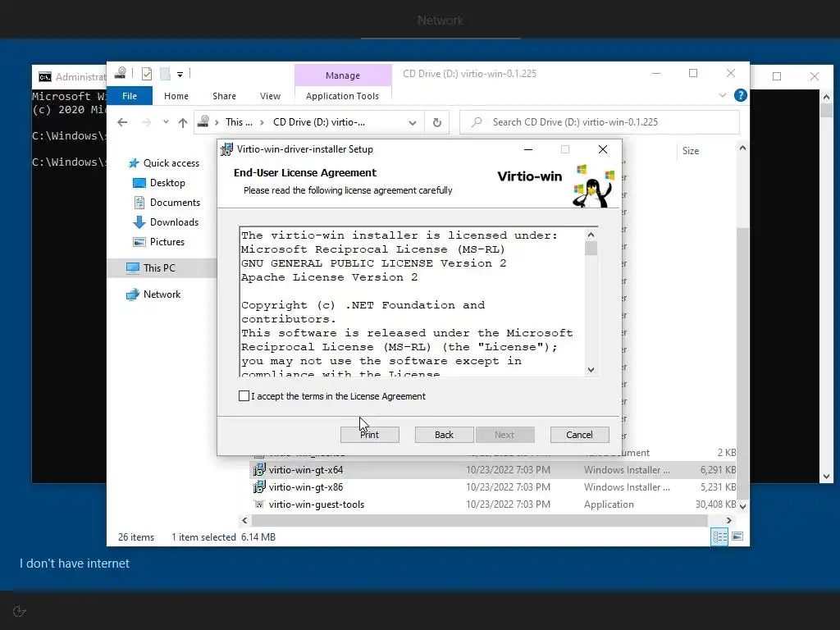
Task: Click the CD drive icon in address bar
Action: (203, 122)
